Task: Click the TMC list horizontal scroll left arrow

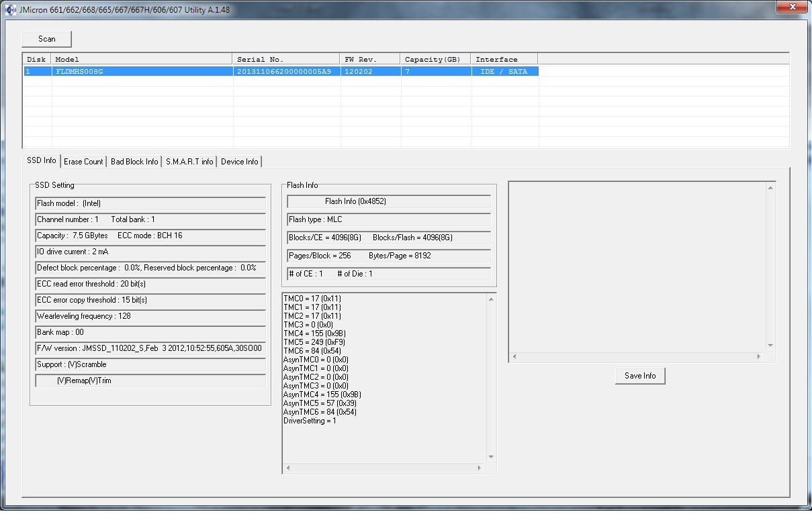Action: click(x=287, y=468)
